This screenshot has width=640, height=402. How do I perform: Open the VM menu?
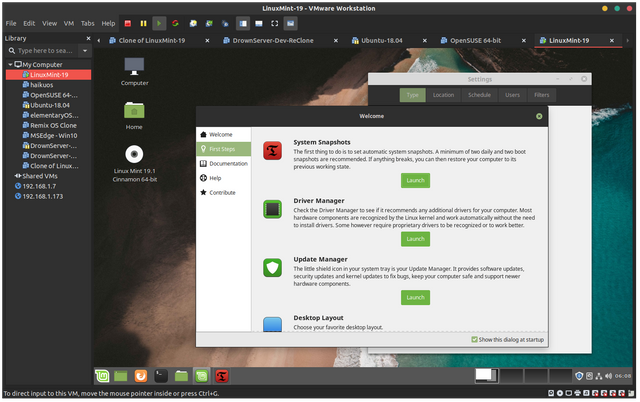pyautogui.click(x=69, y=23)
